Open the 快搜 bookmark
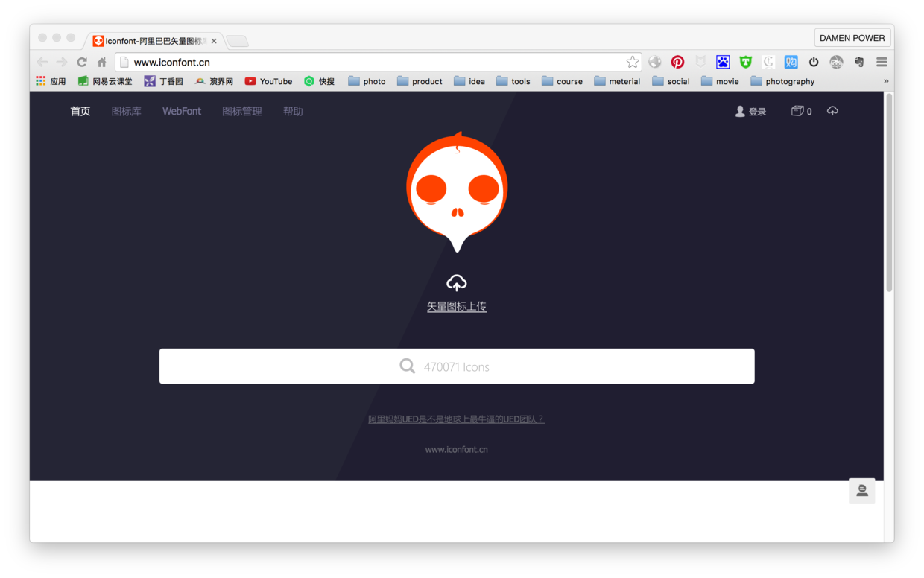The height and width of the screenshot is (578, 924). click(319, 81)
